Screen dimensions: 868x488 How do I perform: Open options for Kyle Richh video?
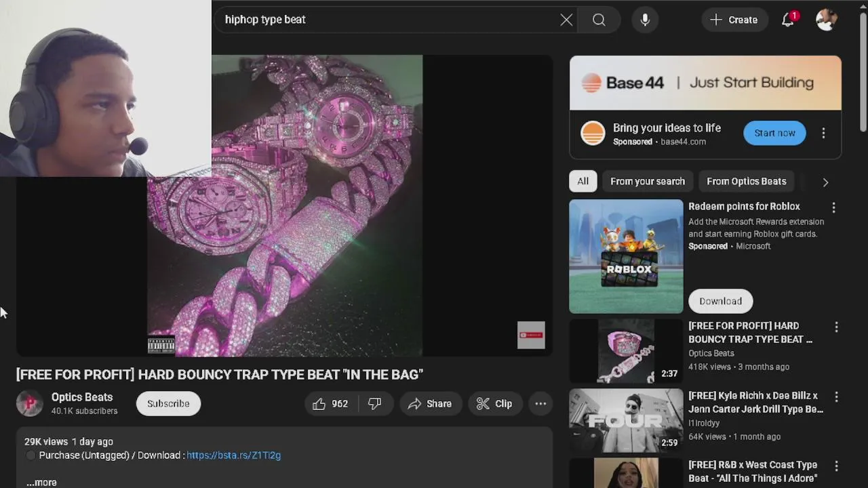click(x=836, y=397)
